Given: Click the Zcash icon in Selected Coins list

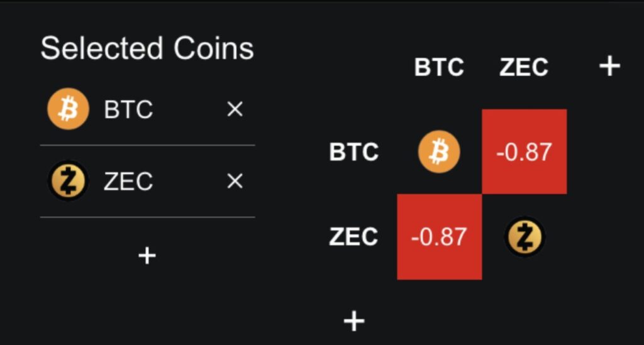Looking at the screenshot, I should 68,181.
